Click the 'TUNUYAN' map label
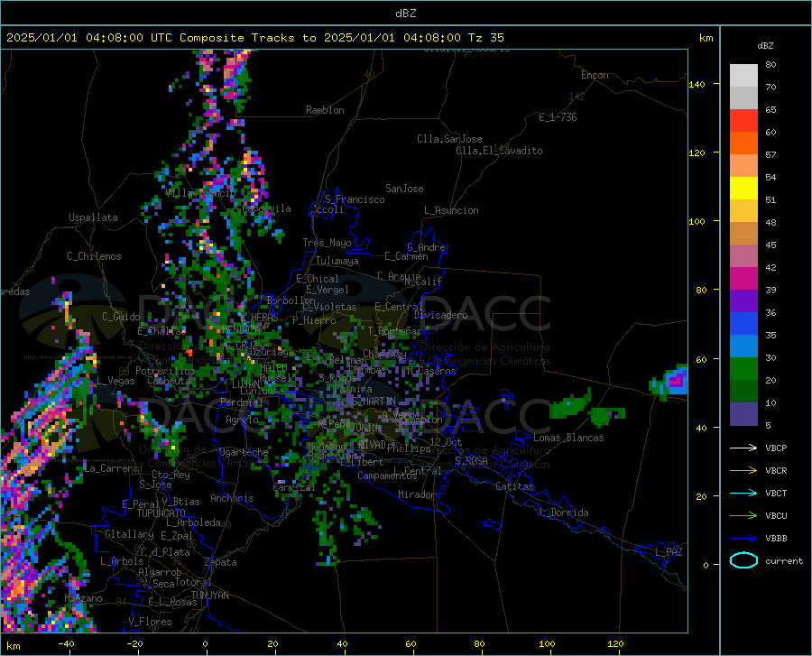The image size is (812, 656). point(209,596)
